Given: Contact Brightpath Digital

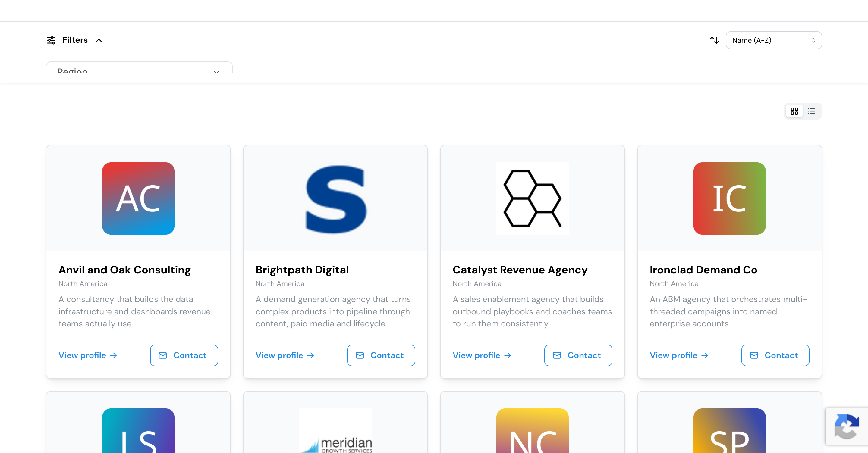Looking at the screenshot, I should pyautogui.click(x=381, y=355).
